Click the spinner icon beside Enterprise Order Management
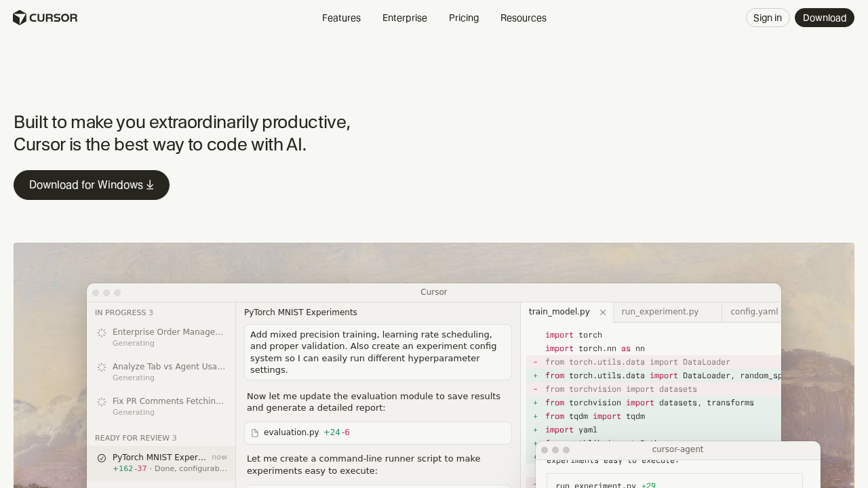The image size is (868, 488). (x=100, y=332)
